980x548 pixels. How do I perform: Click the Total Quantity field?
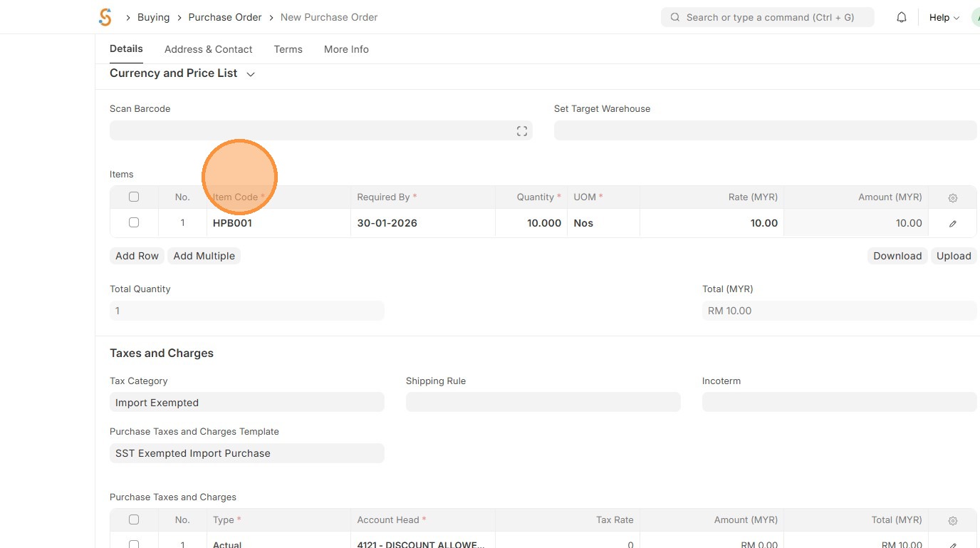pyautogui.click(x=247, y=310)
